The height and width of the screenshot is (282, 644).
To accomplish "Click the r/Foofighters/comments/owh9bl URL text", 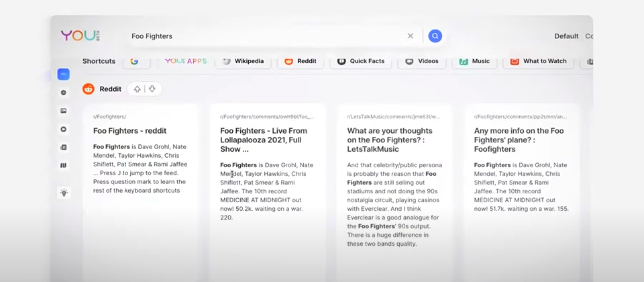I will [267, 117].
